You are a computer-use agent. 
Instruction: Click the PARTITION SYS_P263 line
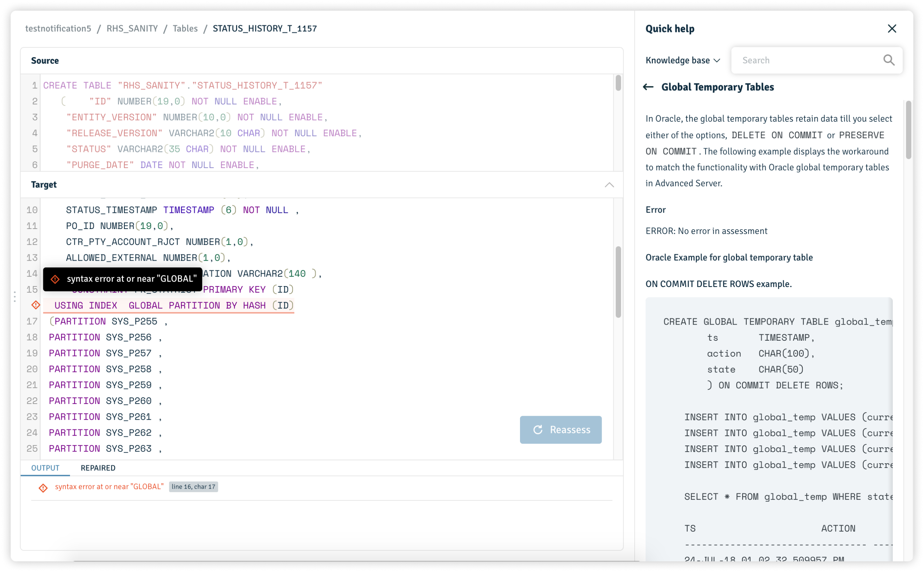coord(106,448)
